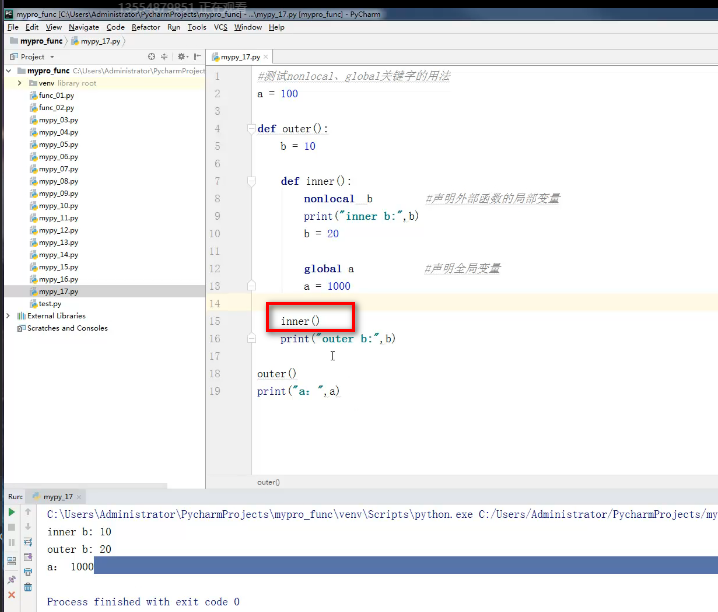The image size is (718, 612).
Task: Close Run panel with red X icon
Action: coord(12,595)
